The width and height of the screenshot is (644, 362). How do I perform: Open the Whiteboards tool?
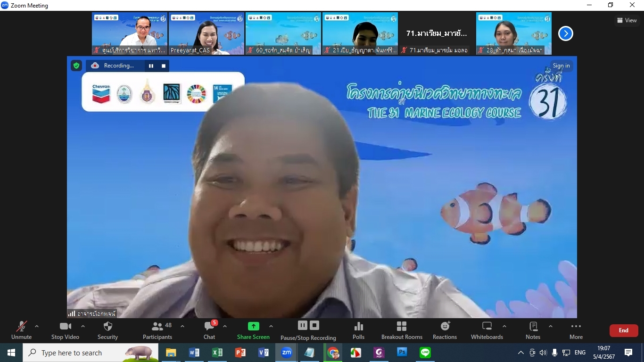(x=487, y=330)
